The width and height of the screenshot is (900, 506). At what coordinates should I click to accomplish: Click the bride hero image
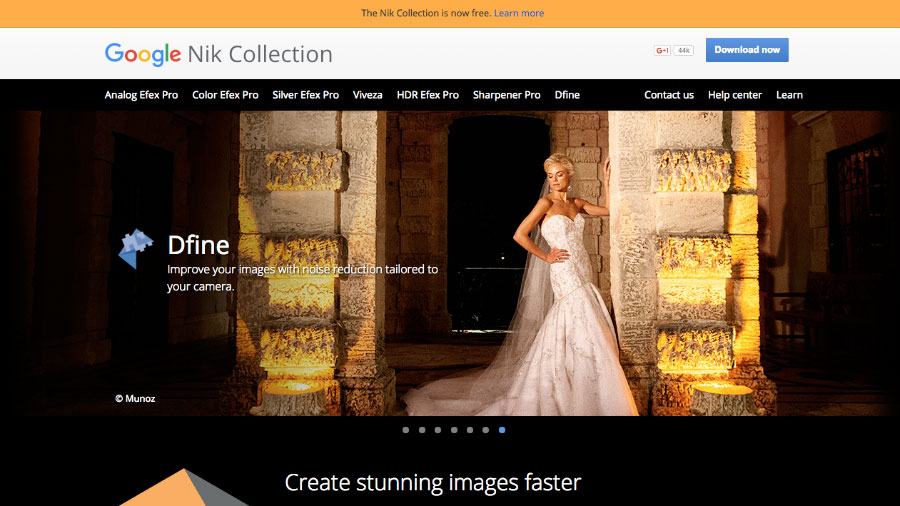tap(450, 263)
